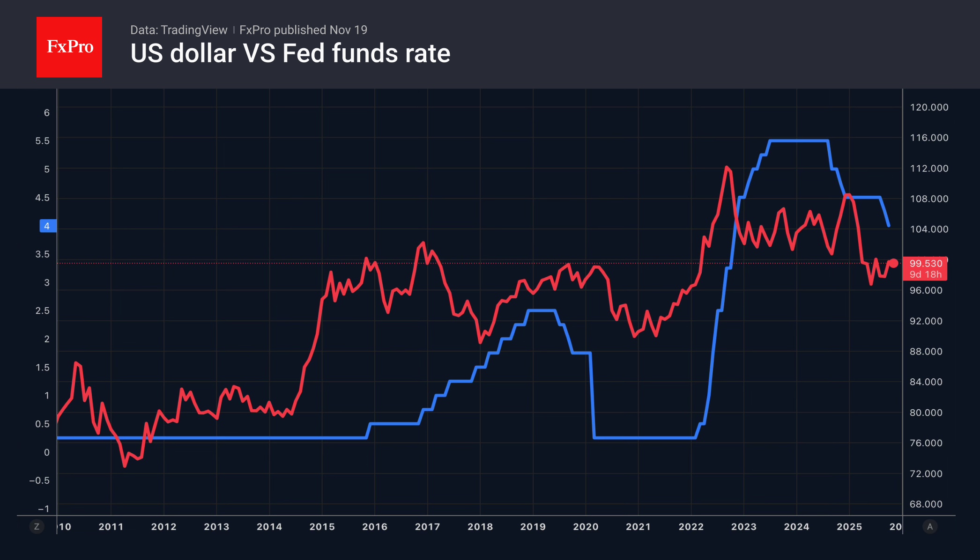The width and height of the screenshot is (980, 560).
Task: Select the 2023 label on the time axis
Action: (744, 527)
